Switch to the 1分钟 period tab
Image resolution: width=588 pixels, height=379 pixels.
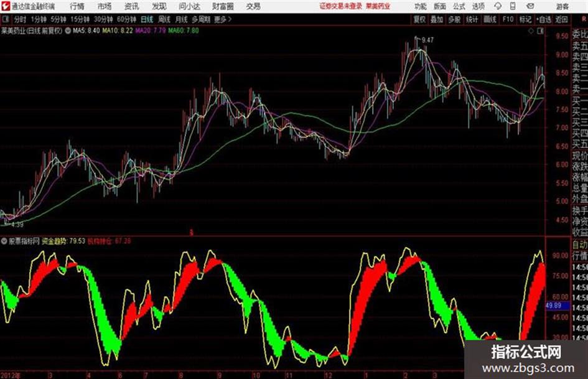pyautogui.click(x=39, y=19)
